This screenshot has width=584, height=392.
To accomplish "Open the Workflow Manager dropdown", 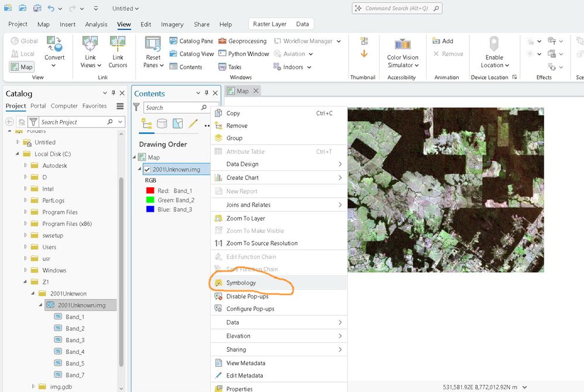I will point(339,42).
